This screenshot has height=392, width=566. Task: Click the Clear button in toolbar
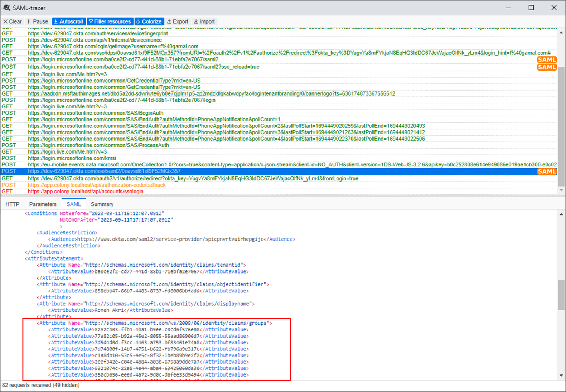tap(13, 21)
